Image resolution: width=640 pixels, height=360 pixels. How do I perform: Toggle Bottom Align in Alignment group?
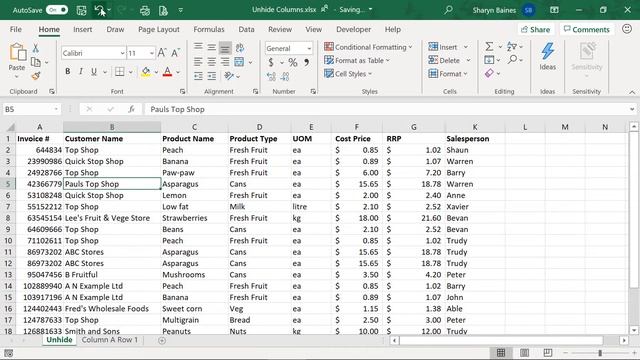point(225,48)
